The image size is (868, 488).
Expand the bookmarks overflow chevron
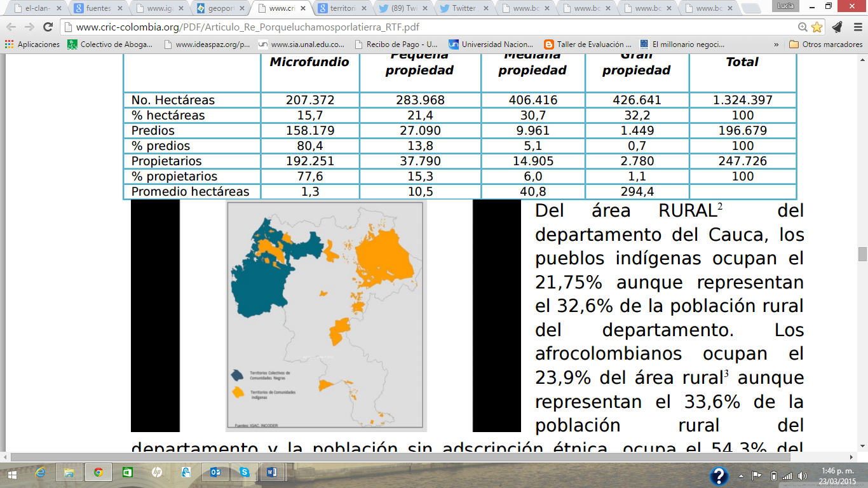[776, 44]
